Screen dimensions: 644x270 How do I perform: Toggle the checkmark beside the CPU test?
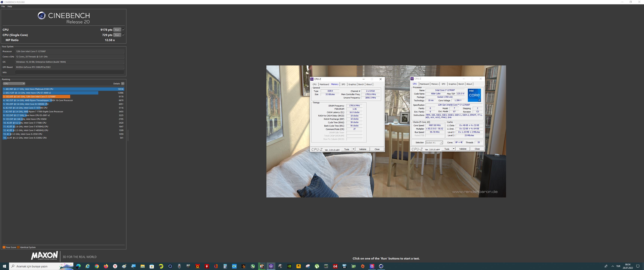pyautogui.click(x=124, y=30)
